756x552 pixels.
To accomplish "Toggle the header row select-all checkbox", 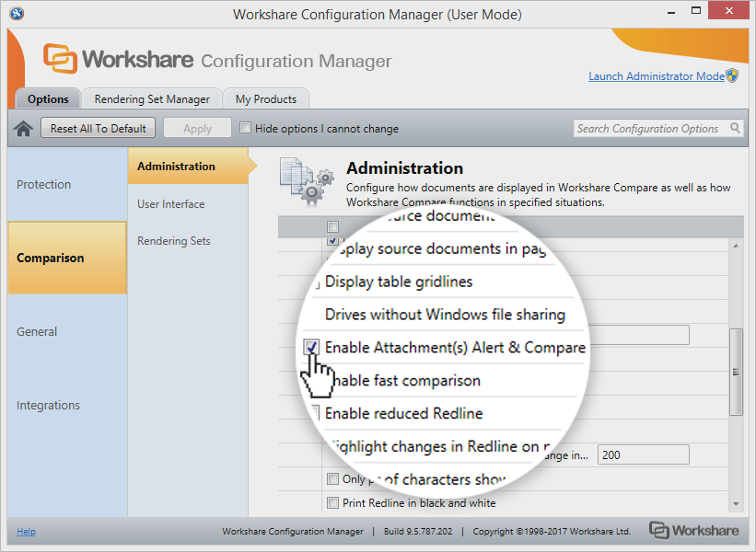I will click(x=332, y=226).
